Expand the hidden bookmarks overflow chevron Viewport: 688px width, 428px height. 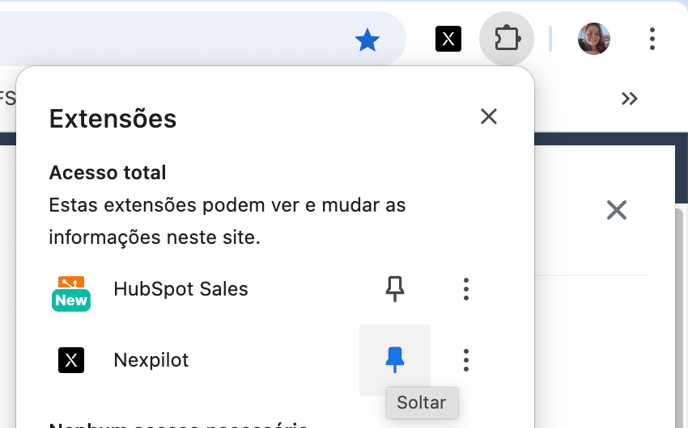tap(629, 98)
